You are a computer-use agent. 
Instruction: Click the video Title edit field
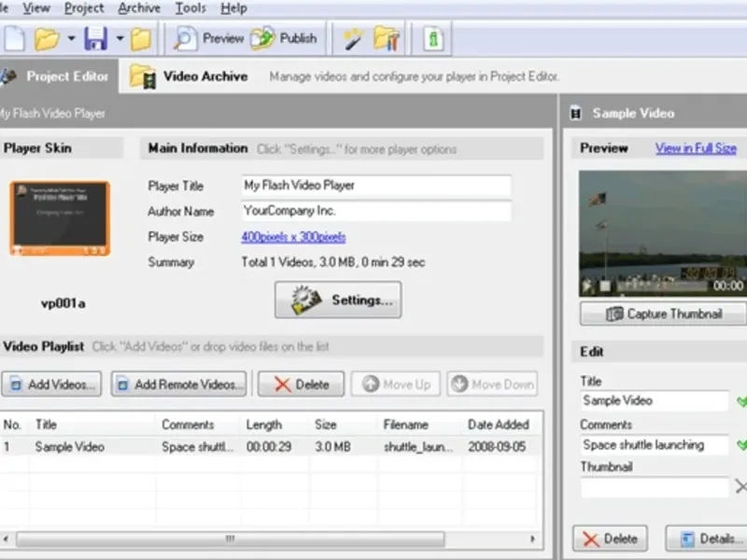[x=655, y=401]
